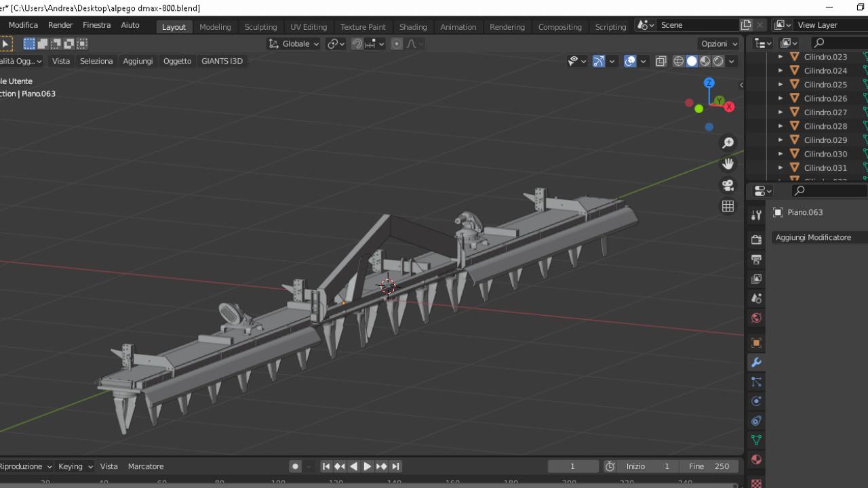
Task: Open the Object Data properties tab
Action: click(x=756, y=440)
